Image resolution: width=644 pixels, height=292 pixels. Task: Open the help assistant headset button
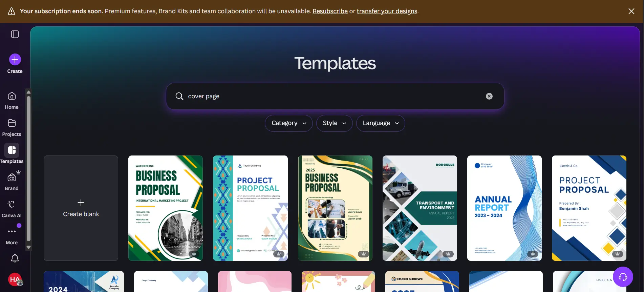click(x=623, y=277)
